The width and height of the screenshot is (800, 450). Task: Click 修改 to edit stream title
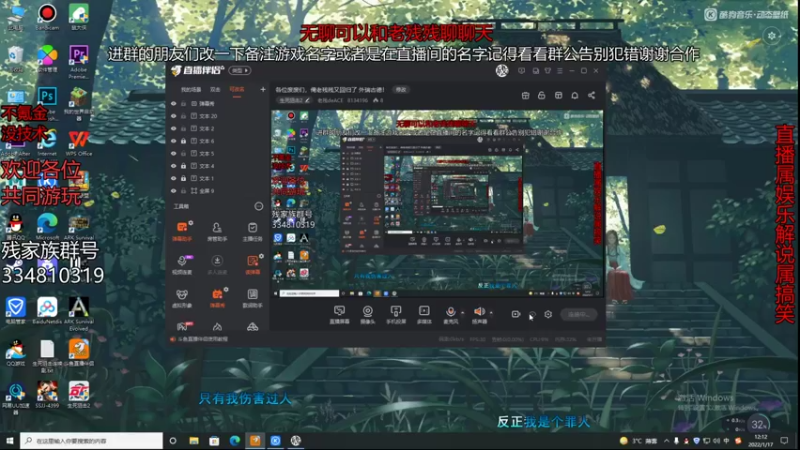click(x=401, y=89)
